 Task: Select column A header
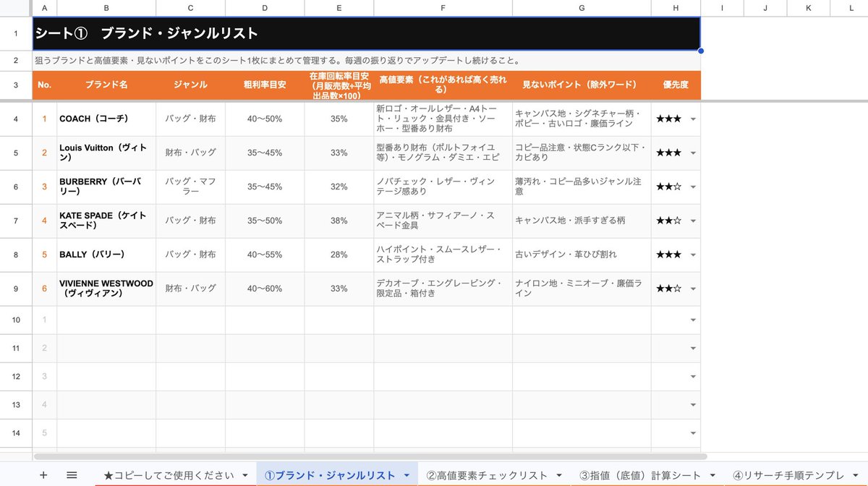click(x=45, y=8)
